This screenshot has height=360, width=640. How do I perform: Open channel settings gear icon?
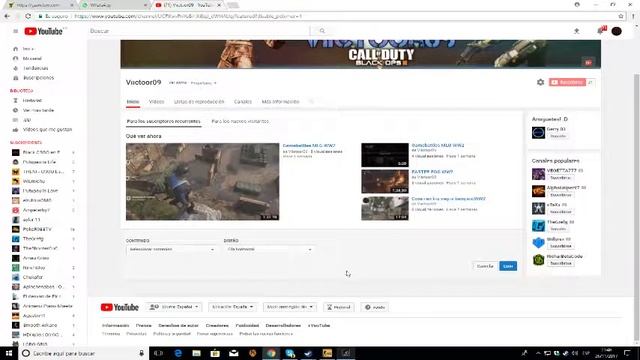(540, 82)
